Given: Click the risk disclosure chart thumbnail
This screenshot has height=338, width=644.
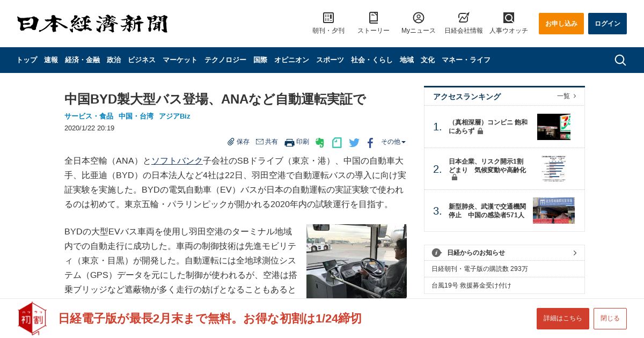Looking at the screenshot, I should [554, 169].
